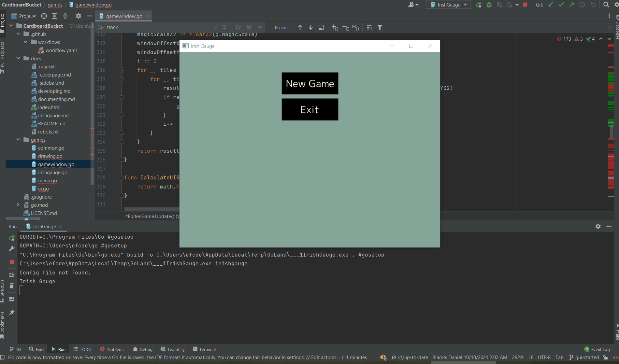The width and height of the screenshot is (619, 364).
Task: Collapse the docs folder in project tree
Action: tap(18, 58)
